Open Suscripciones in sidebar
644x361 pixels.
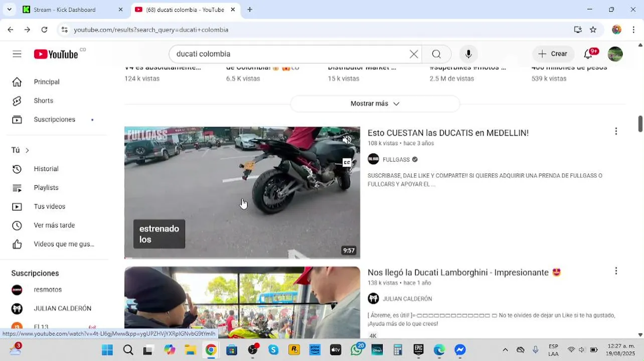pos(54,119)
